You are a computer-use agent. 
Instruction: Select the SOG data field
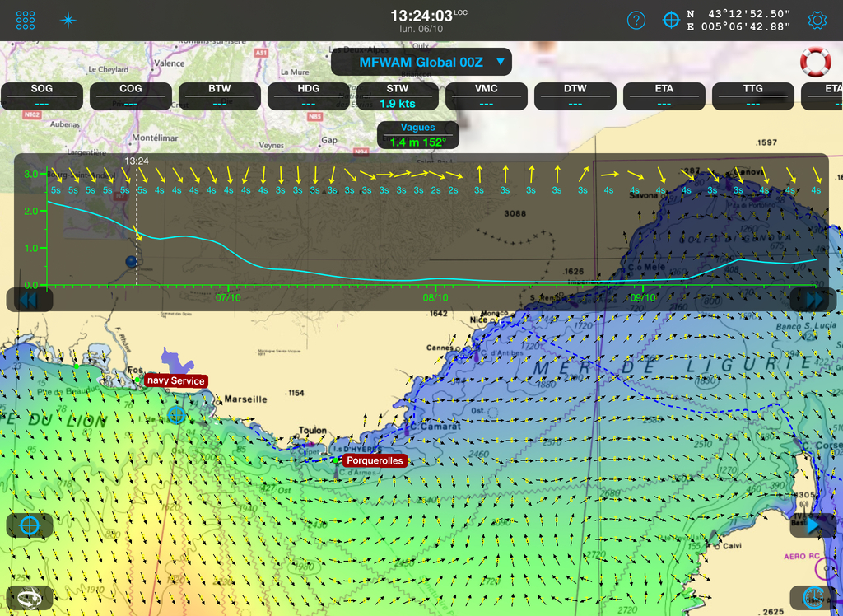(42, 96)
